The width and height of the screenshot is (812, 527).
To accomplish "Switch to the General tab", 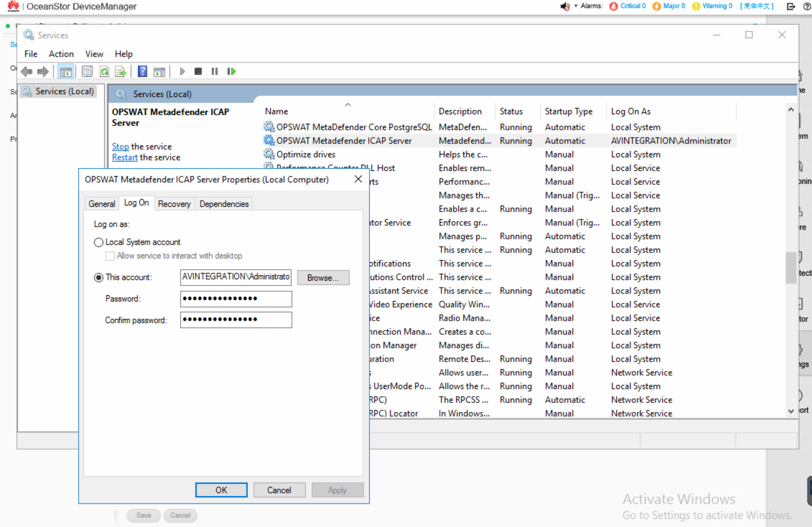I will (x=102, y=204).
